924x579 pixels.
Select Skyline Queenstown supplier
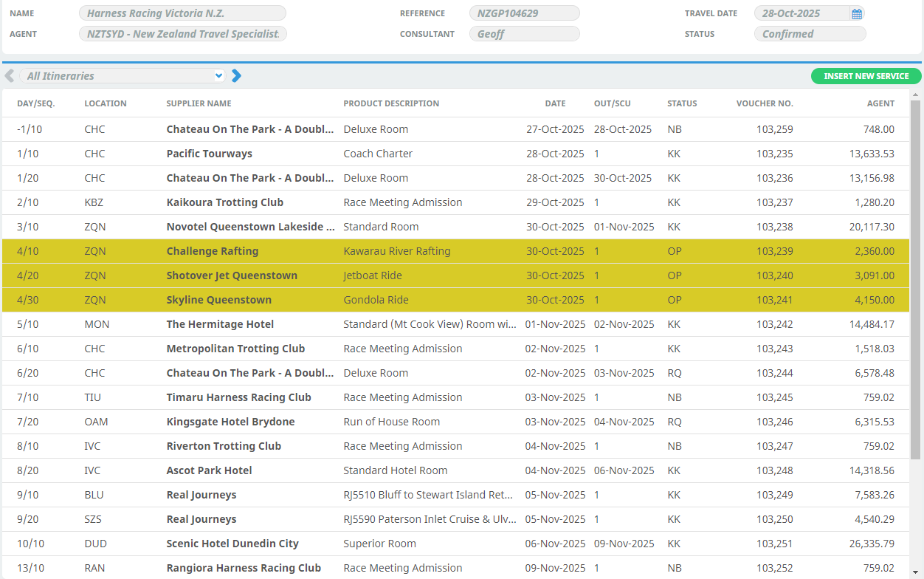click(x=219, y=300)
